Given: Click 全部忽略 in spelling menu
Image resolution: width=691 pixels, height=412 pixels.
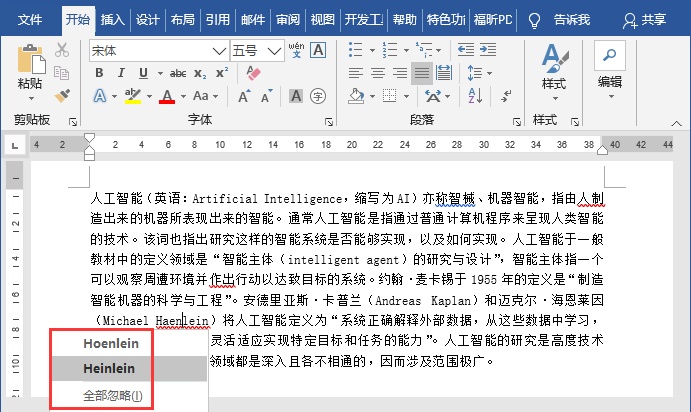Looking at the screenshot, I should (x=113, y=396).
